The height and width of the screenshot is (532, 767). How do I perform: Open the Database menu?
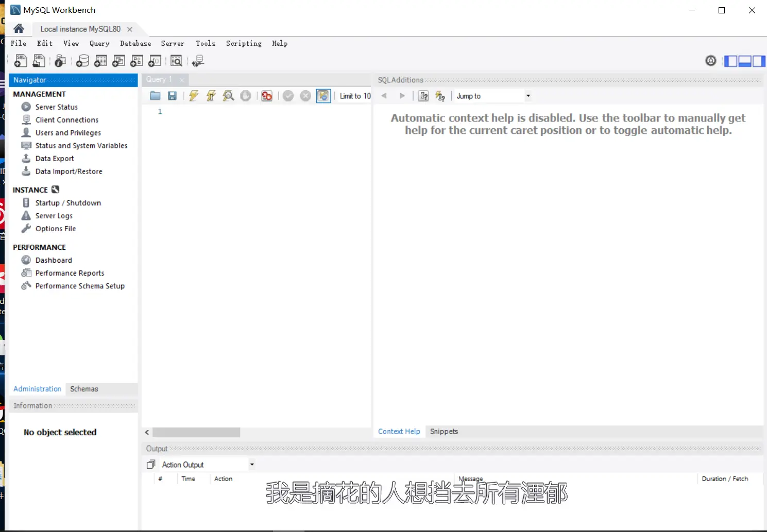click(x=135, y=43)
